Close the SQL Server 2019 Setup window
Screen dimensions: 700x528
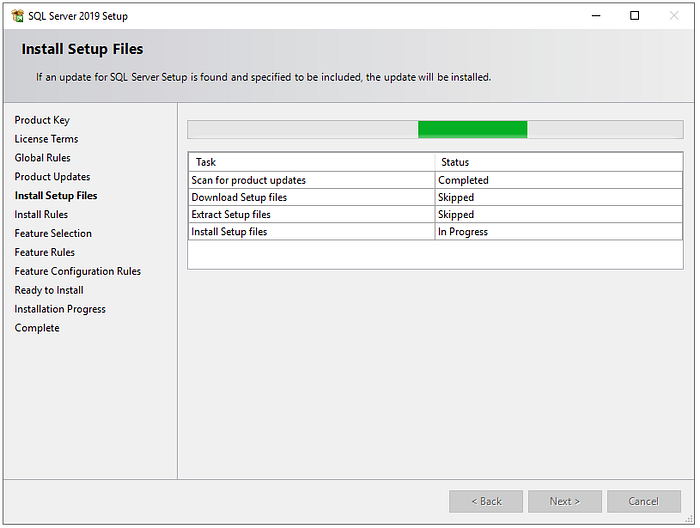674,16
